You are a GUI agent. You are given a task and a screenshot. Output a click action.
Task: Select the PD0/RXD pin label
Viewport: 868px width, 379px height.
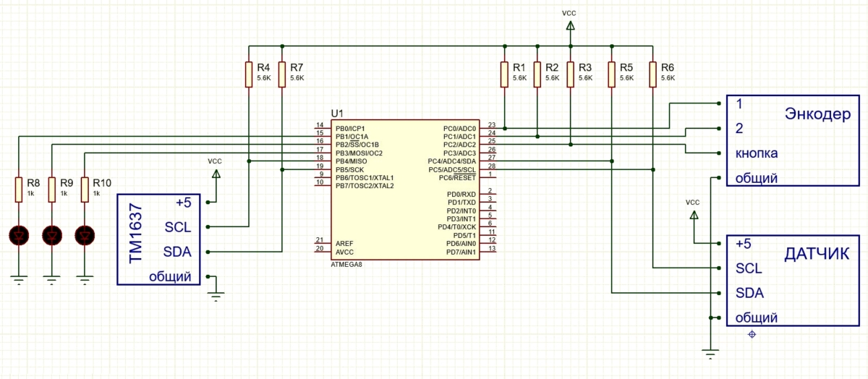[461, 194]
